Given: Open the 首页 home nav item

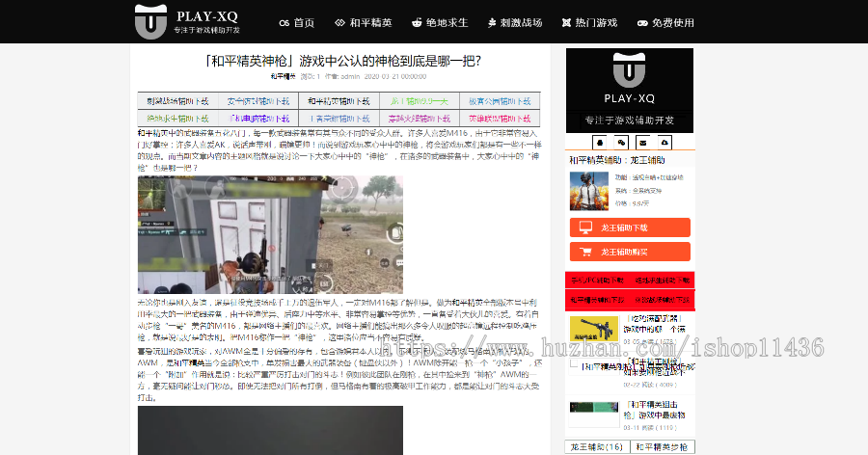Looking at the screenshot, I should [x=296, y=22].
